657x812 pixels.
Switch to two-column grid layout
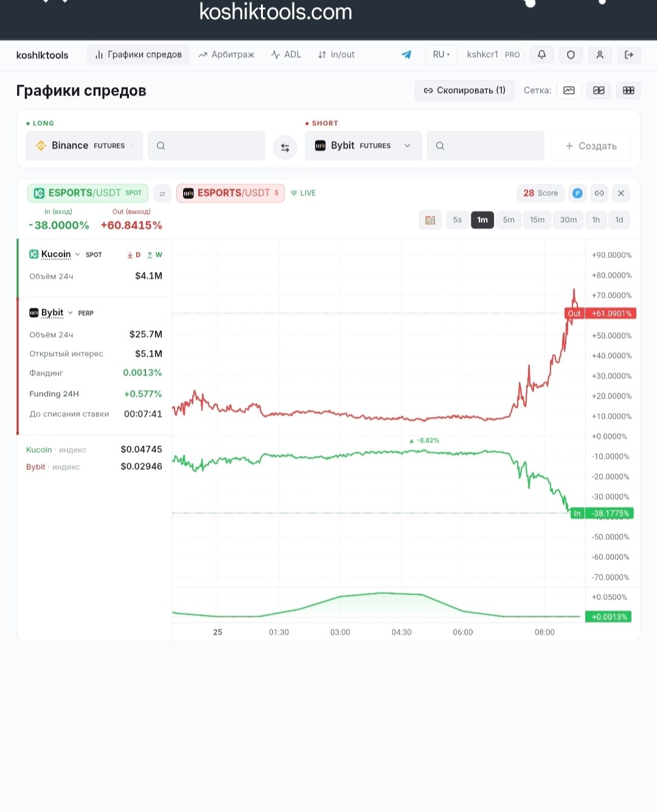(x=599, y=90)
